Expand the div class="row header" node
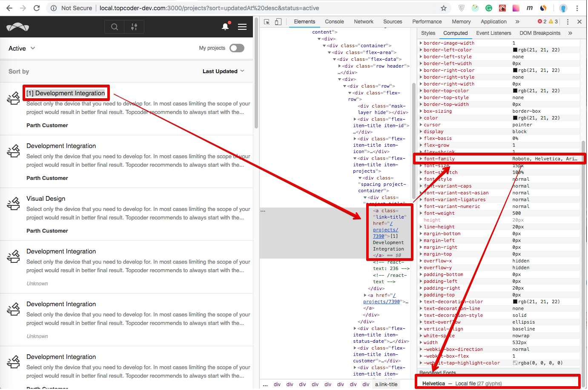588x390 pixels. pos(339,66)
